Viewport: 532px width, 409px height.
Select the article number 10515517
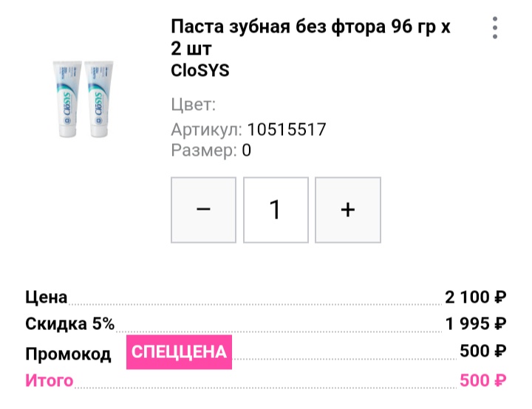tap(287, 130)
